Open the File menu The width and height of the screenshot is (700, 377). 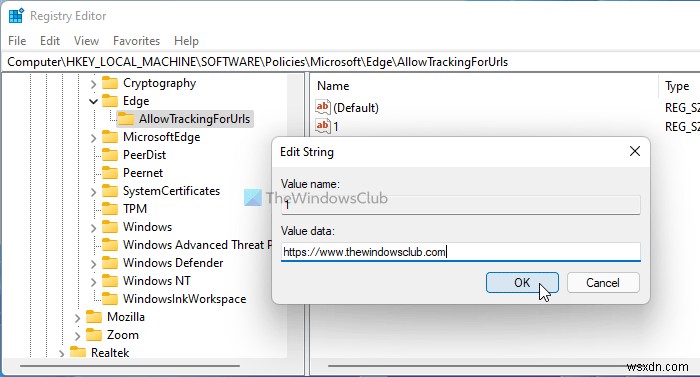[x=17, y=41]
